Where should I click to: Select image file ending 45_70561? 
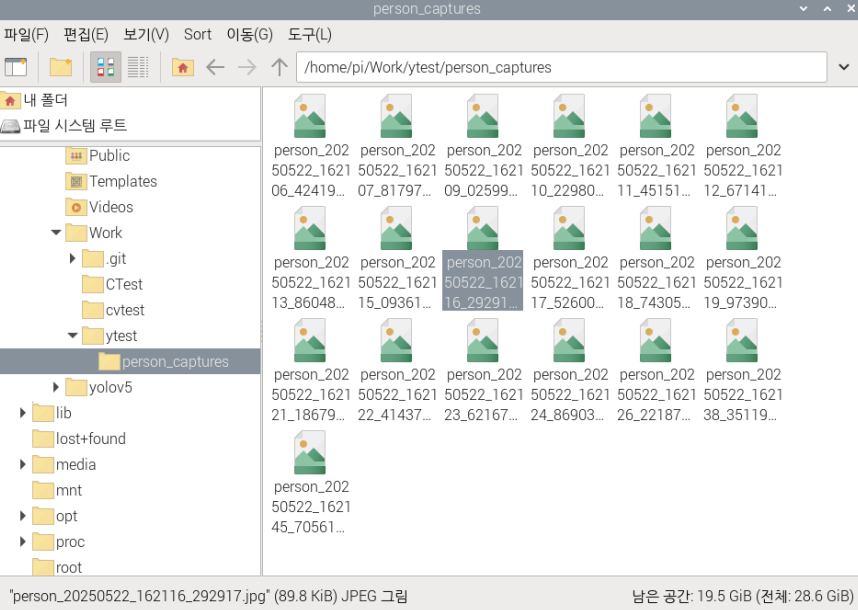[x=311, y=483]
